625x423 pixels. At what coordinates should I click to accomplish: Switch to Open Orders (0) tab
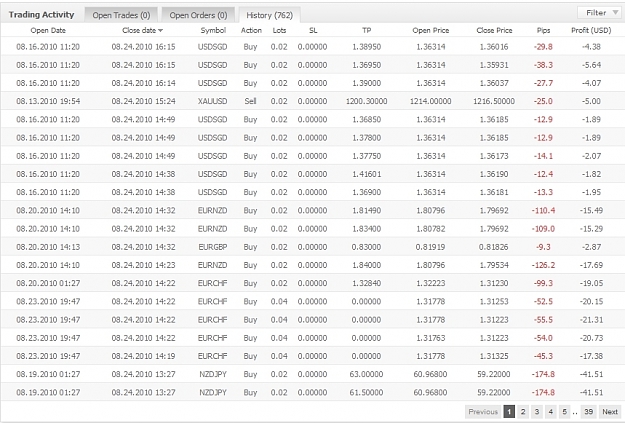pyautogui.click(x=198, y=15)
